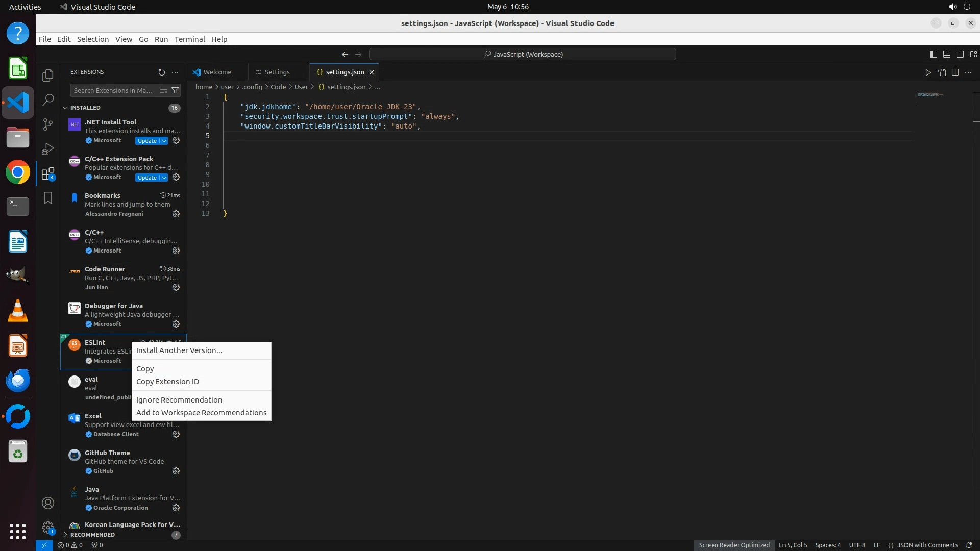Open manage gear for Bookmarks extension
This screenshot has height=551, width=980.
[x=176, y=214]
